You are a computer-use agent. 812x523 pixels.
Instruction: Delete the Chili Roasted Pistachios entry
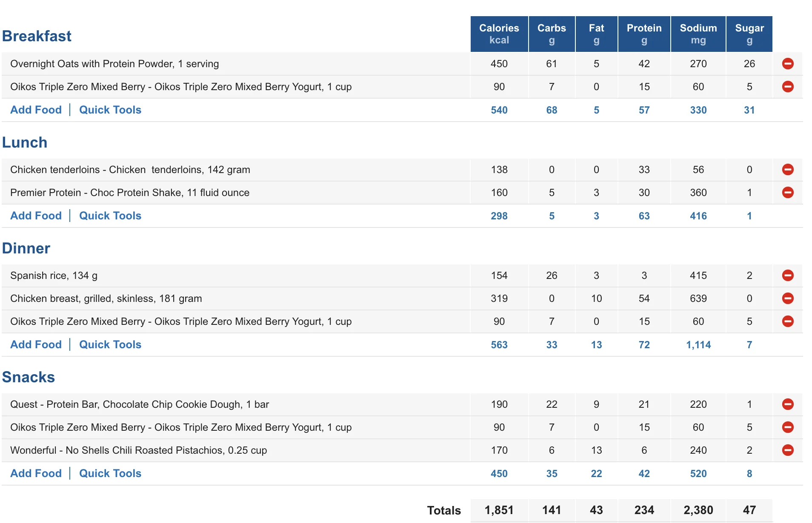tap(788, 450)
